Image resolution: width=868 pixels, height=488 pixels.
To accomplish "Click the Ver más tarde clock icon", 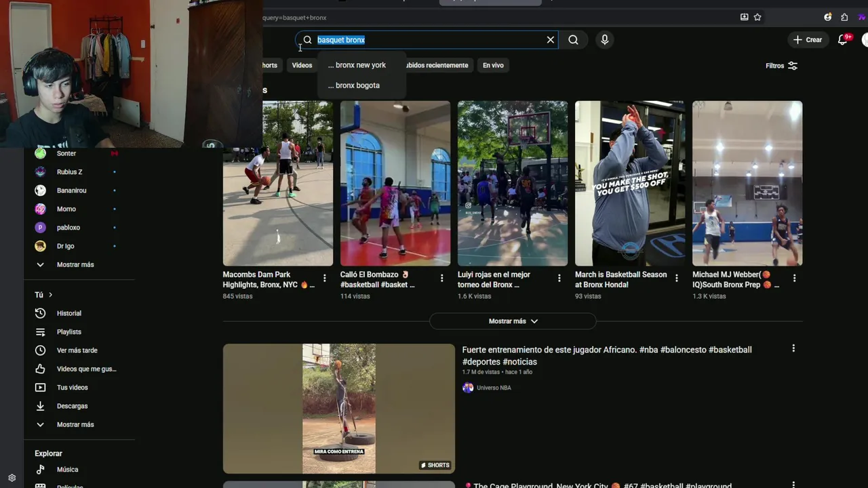I will point(40,350).
